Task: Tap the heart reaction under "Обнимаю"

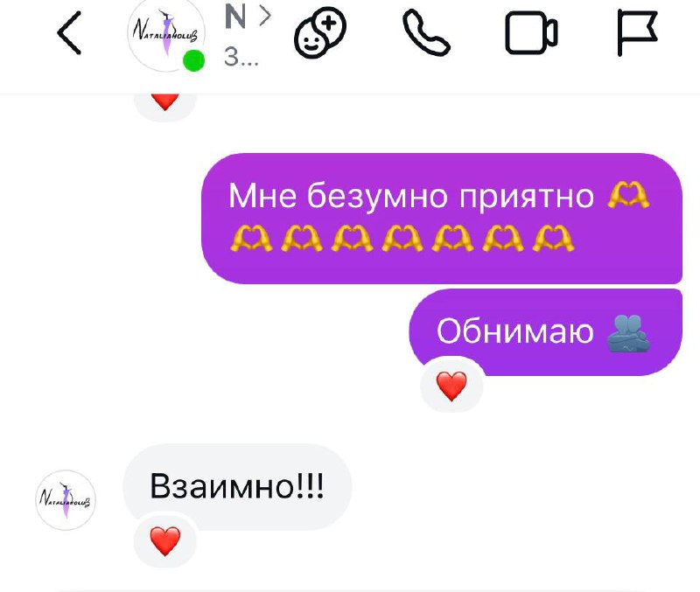Action: click(451, 386)
